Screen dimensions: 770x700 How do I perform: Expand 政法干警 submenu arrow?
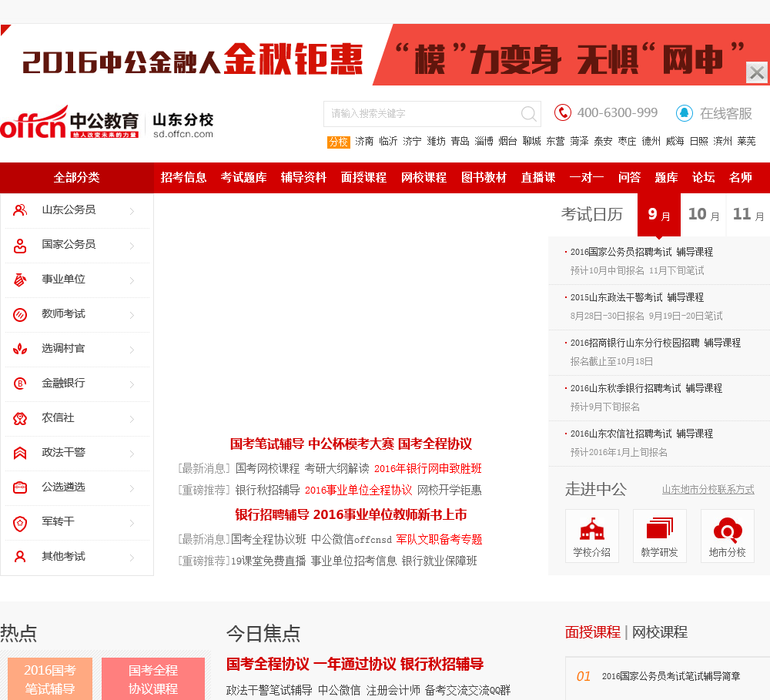132,454
